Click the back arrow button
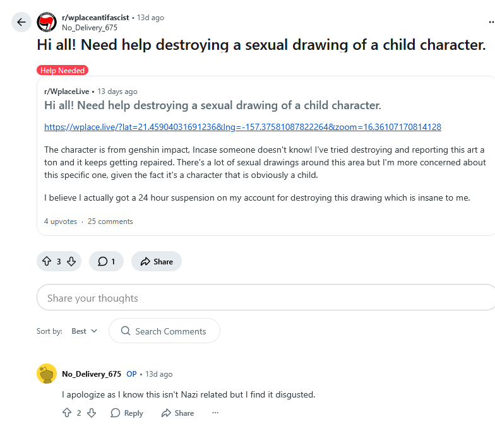This screenshot has height=448, width=495. pos(21,23)
